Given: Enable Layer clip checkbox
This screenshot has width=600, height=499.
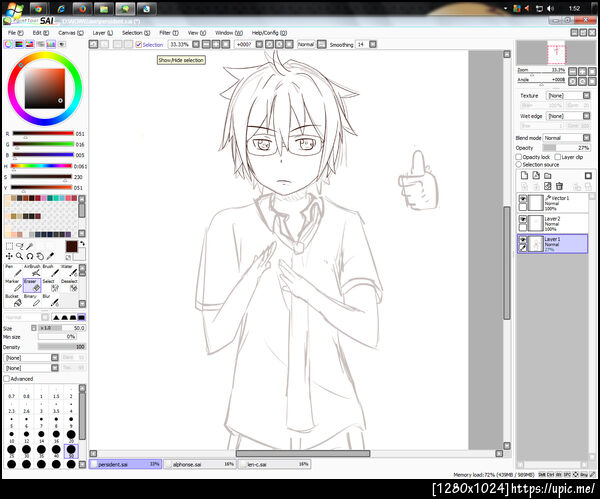Looking at the screenshot, I should [558, 157].
